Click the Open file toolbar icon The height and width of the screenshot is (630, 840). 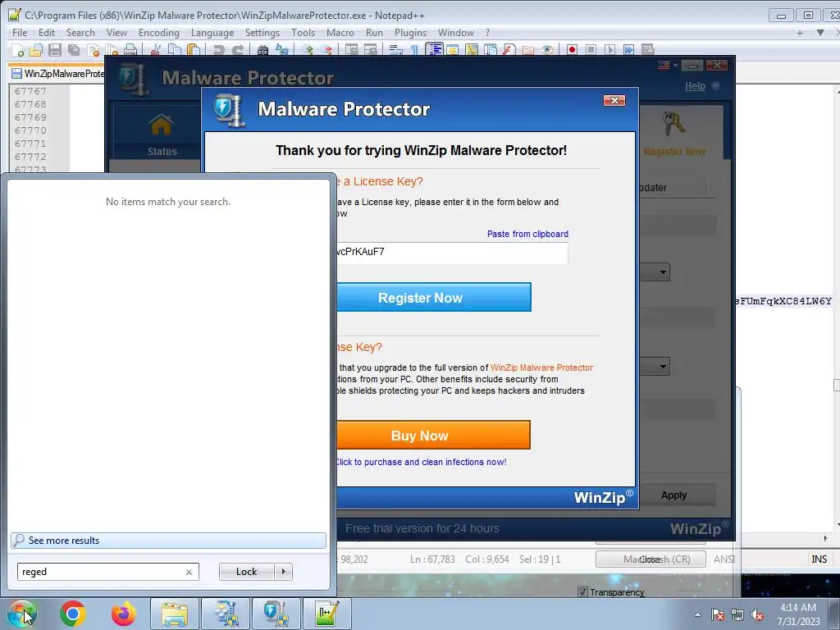36,50
